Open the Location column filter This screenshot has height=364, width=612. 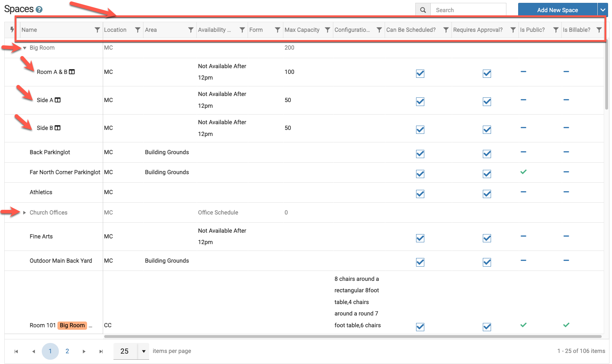tap(137, 30)
